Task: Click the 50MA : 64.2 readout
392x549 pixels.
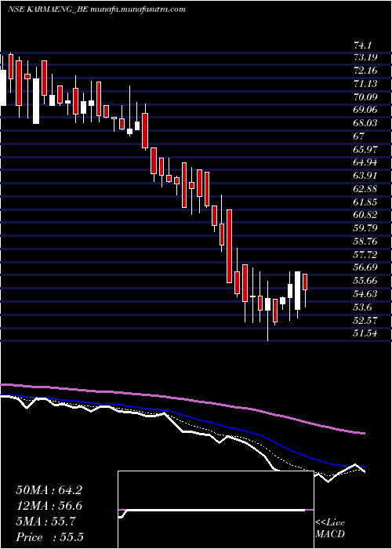Action: (x=49, y=490)
